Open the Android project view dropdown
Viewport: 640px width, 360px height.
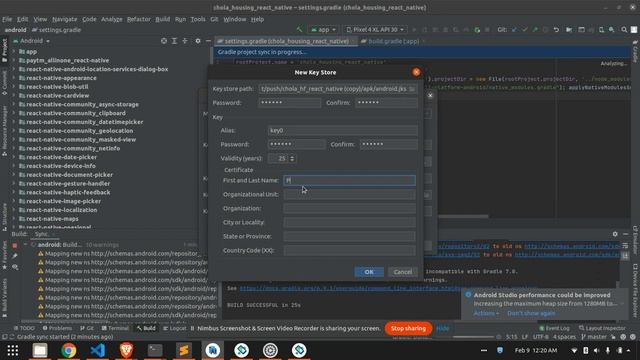pos(31,41)
